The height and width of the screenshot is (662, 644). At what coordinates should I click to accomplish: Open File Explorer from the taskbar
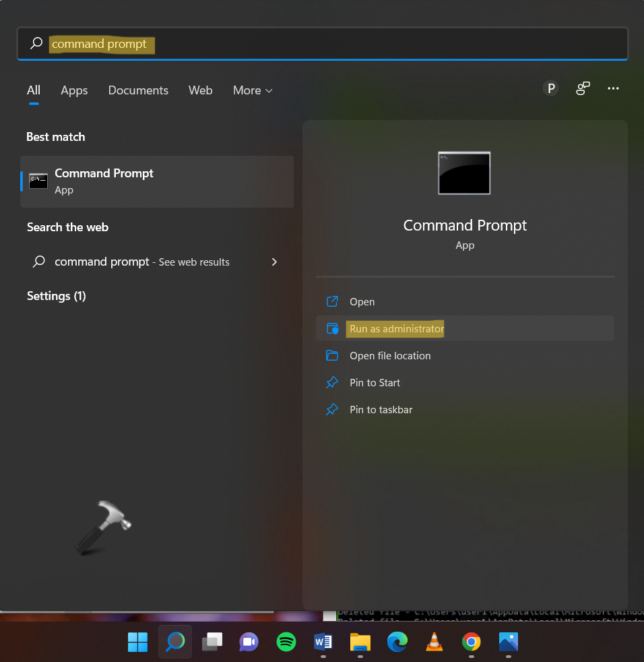(360, 642)
